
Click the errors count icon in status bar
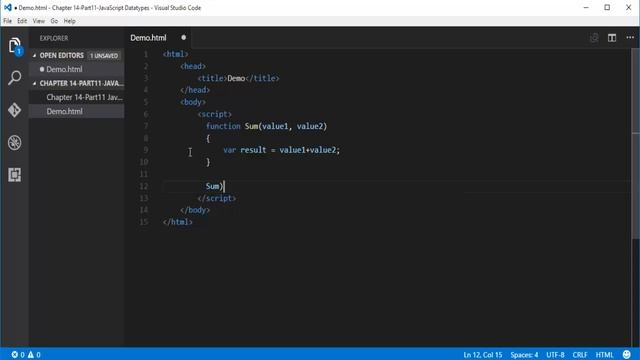[x=15, y=354]
